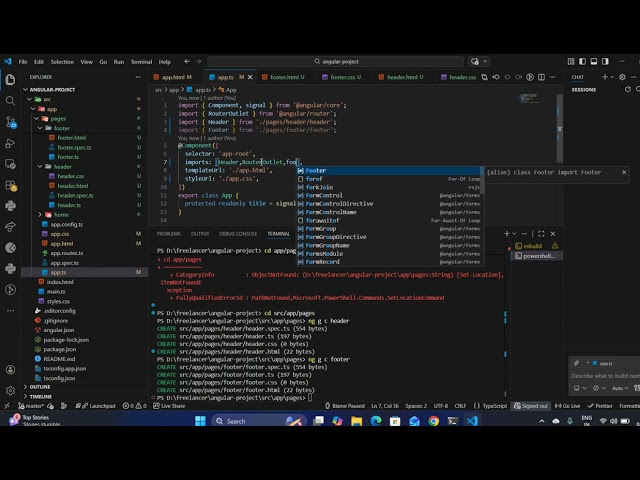Screen dimensions: 640x480
Task: Refresh the chat Sessions list
Action: [x=628, y=89]
